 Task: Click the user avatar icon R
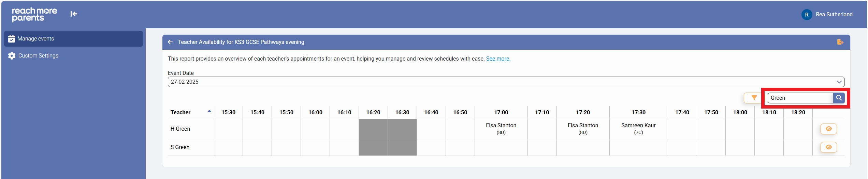pos(807,15)
